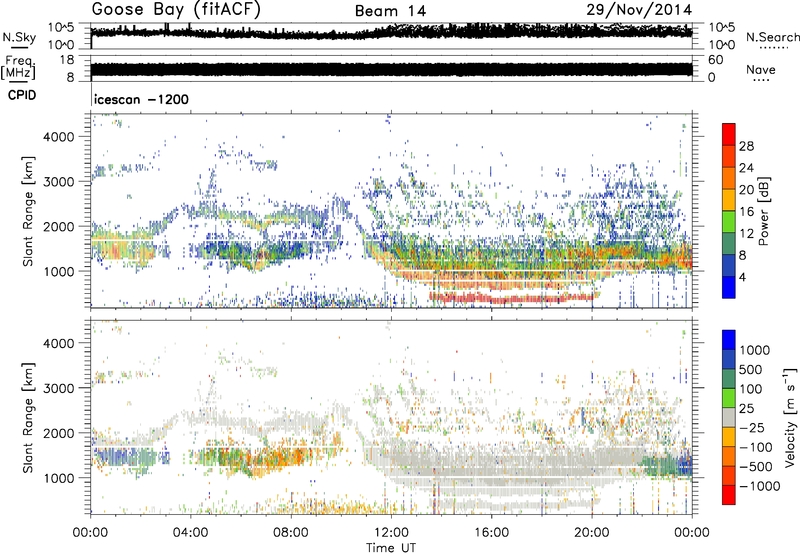Click the '25' tick on the velocity colorbar

pyautogui.click(x=746, y=409)
